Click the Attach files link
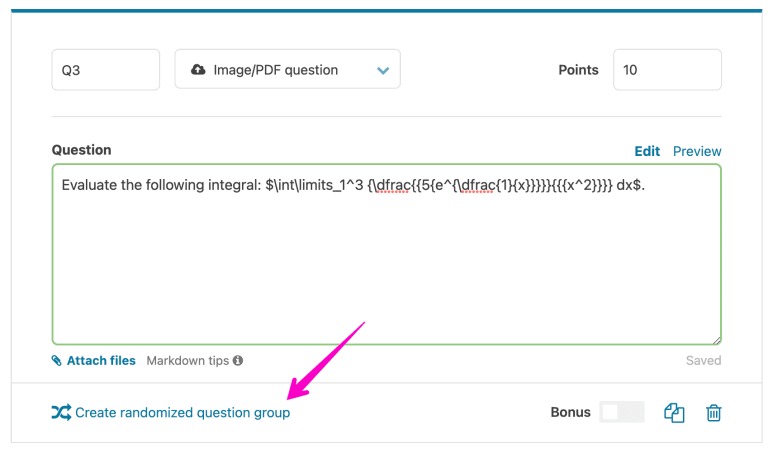 click(x=101, y=361)
